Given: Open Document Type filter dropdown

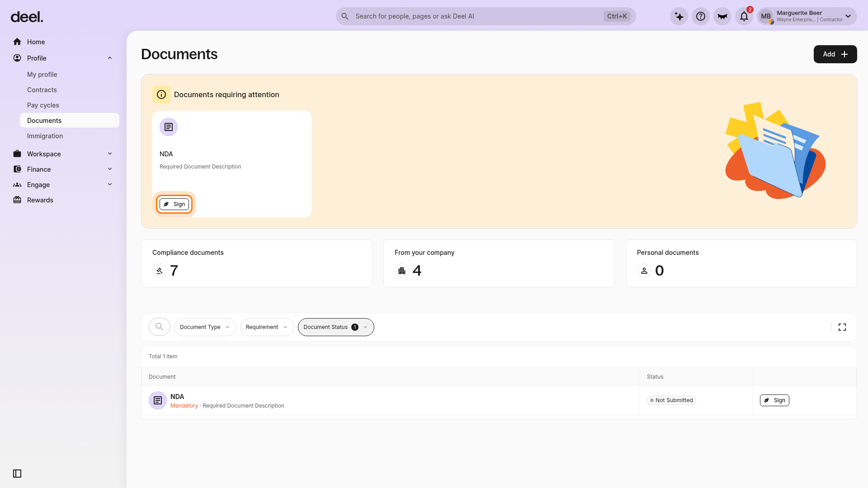Looking at the screenshot, I should tap(205, 327).
